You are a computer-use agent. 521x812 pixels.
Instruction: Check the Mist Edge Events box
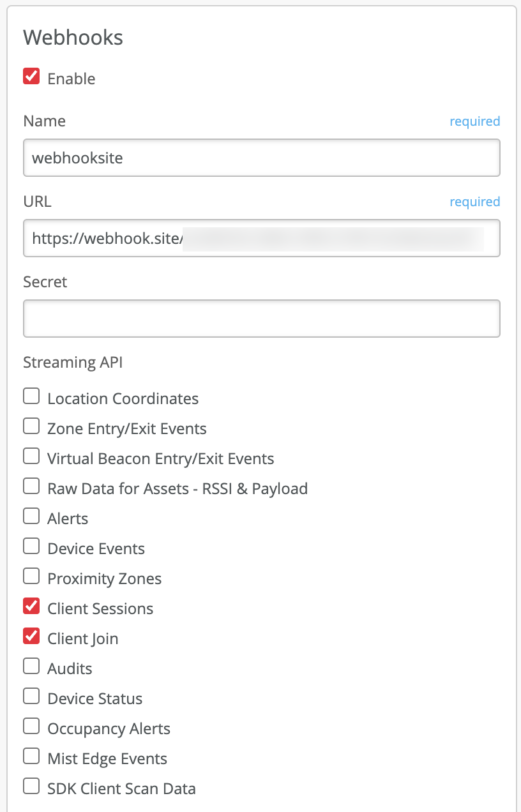click(31, 757)
